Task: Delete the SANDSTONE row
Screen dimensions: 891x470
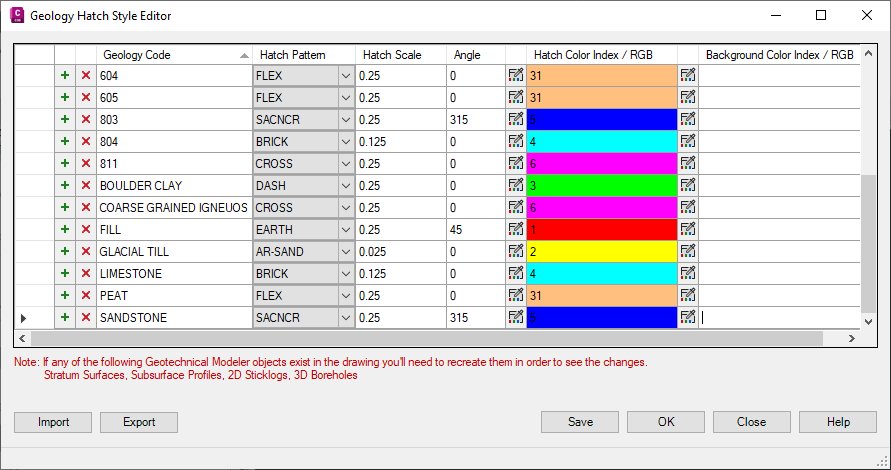Action: pyautogui.click(x=86, y=317)
